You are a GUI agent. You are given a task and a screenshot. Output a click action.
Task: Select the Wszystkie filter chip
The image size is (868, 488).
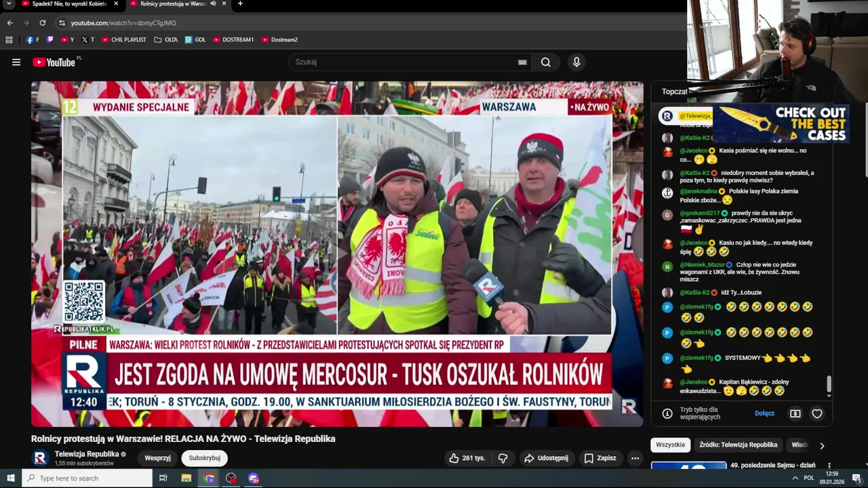(x=671, y=445)
